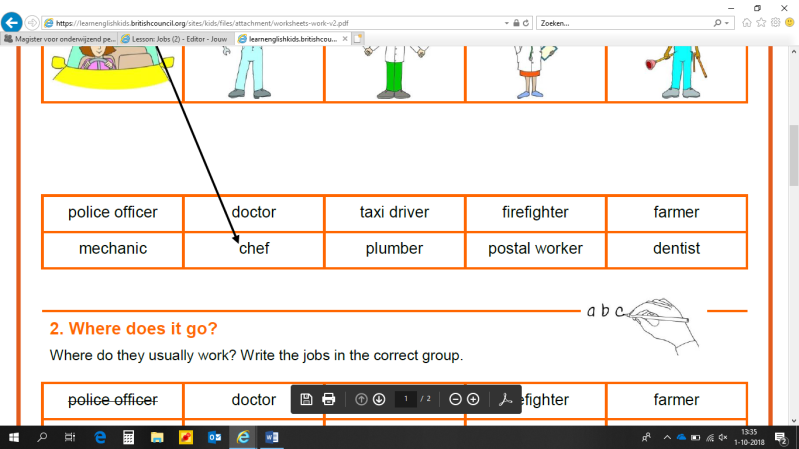Open the search provider dropdown arrow

[727, 23]
